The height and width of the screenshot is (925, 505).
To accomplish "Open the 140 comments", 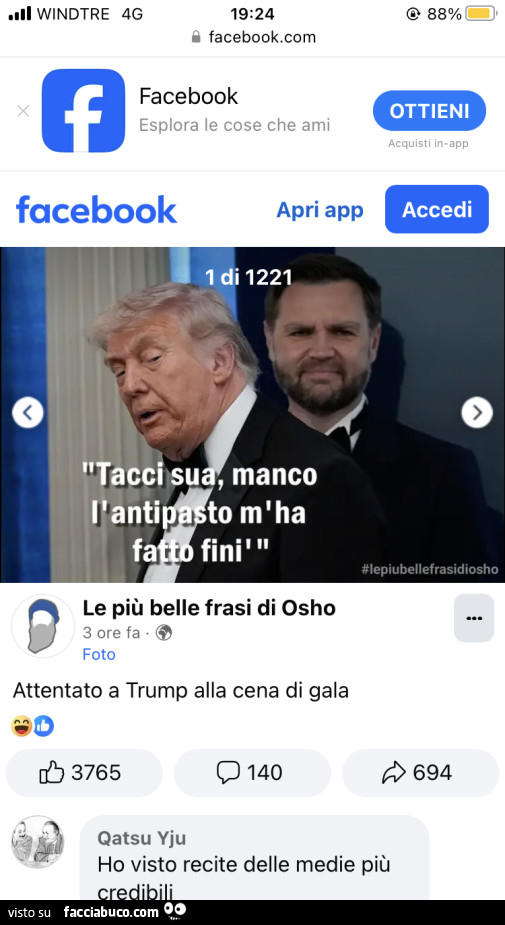I will [252, 773].
